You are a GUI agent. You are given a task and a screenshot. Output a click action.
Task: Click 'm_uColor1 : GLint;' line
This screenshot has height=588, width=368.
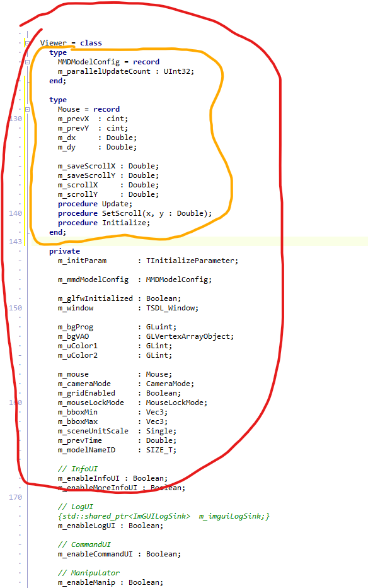(115, 346)
